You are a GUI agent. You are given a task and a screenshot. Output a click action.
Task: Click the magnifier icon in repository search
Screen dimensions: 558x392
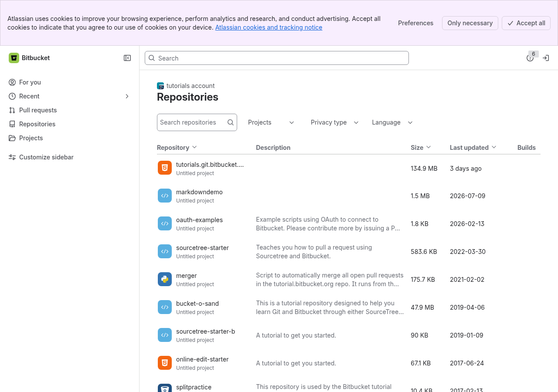pyautogui.click(x=231, y=122)
